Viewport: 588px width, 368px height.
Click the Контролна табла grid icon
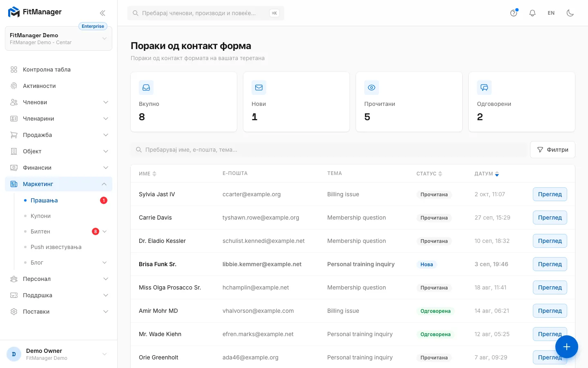14,70
